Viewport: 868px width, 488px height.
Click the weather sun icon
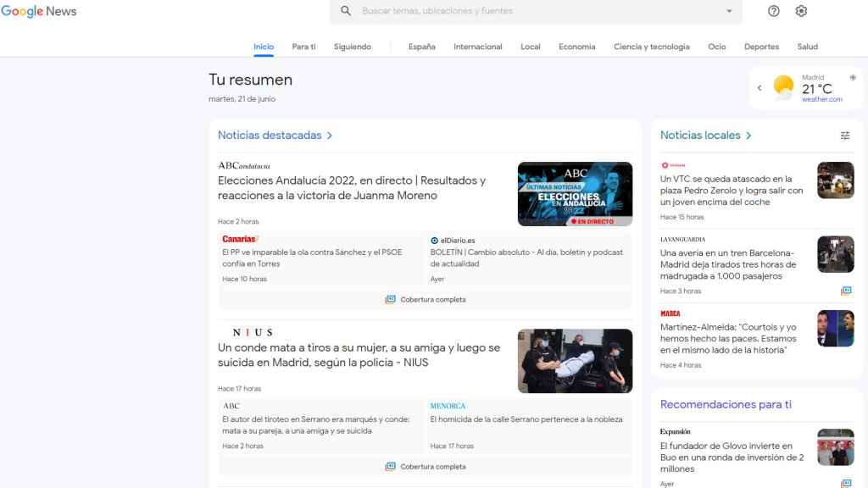[784, 86]
